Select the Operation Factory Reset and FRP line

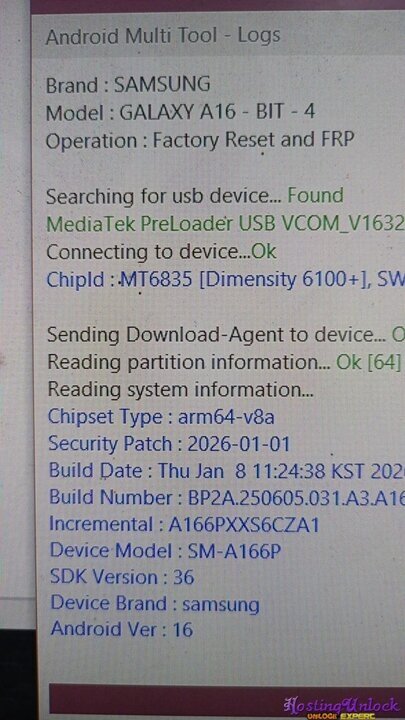click(200, 140)
